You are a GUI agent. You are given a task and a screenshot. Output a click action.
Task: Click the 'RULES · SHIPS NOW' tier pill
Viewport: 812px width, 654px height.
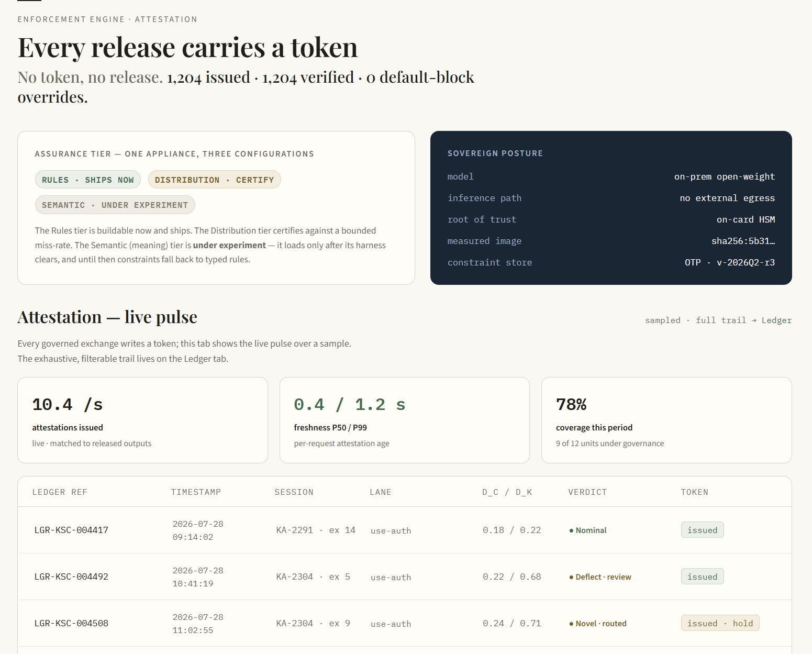[88, 180]
